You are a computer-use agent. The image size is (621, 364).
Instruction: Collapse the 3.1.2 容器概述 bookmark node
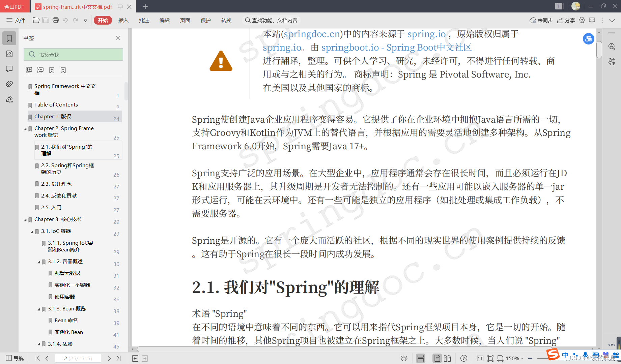(38, 262)
